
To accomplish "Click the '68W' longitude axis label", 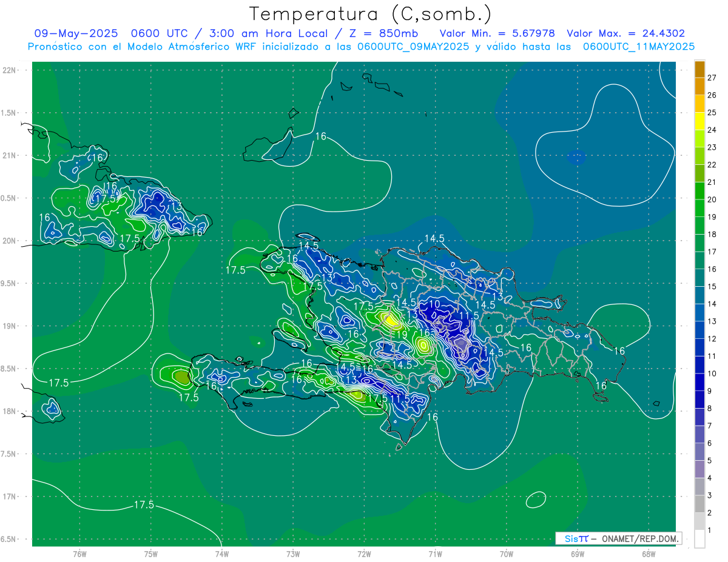I will [x=648, y=554].
